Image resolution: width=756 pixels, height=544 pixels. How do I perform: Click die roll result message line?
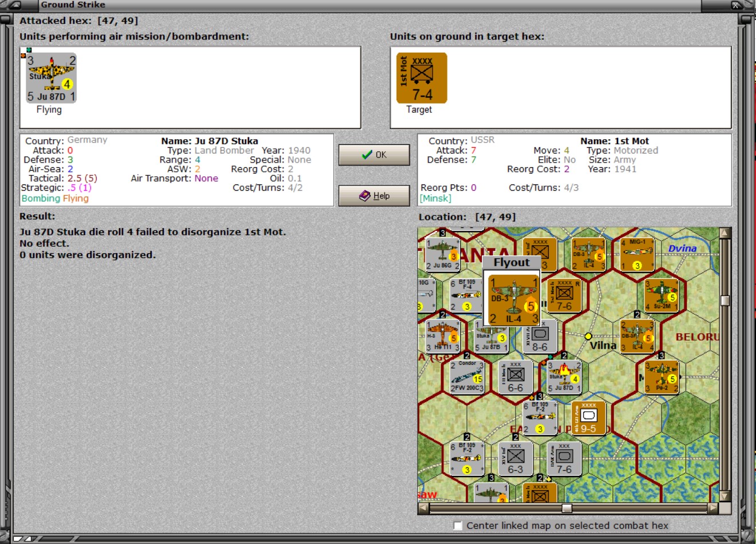(x=153, y=232)
